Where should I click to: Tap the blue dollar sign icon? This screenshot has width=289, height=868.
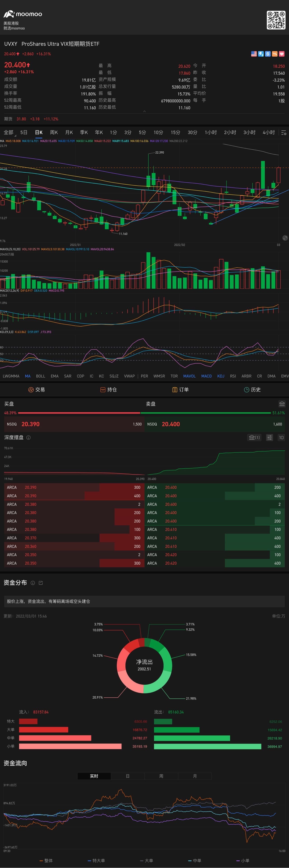[268, 54]
